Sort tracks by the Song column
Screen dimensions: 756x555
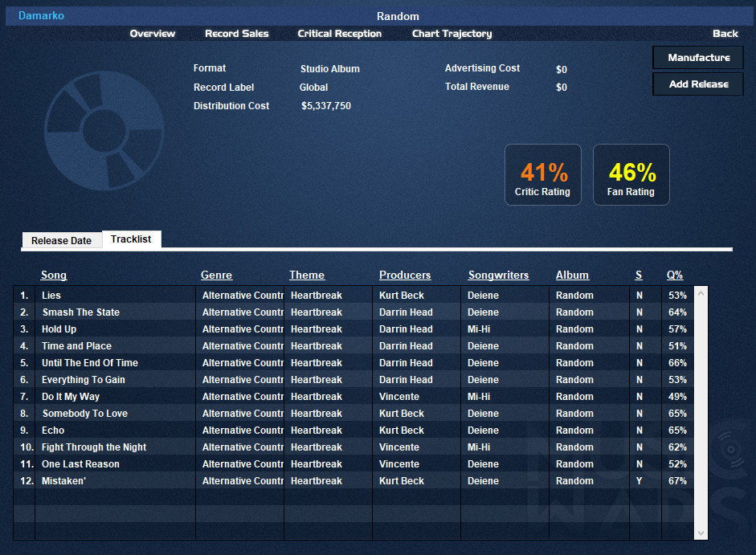point(53,275)
